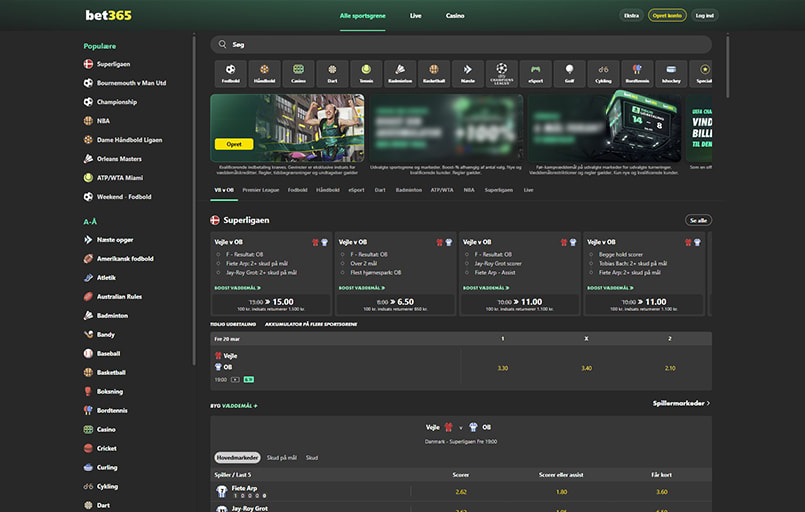Switch to the Alle sportsgrene top tab
805x512 pixels.
[362, 16]
